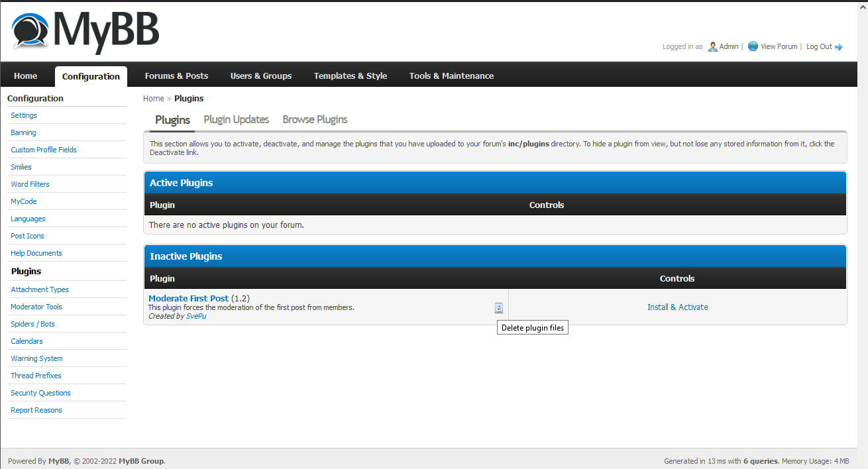Open the Configuration tab
The height and width of the screenshot is (469, 868).
(x=91, y=76)
